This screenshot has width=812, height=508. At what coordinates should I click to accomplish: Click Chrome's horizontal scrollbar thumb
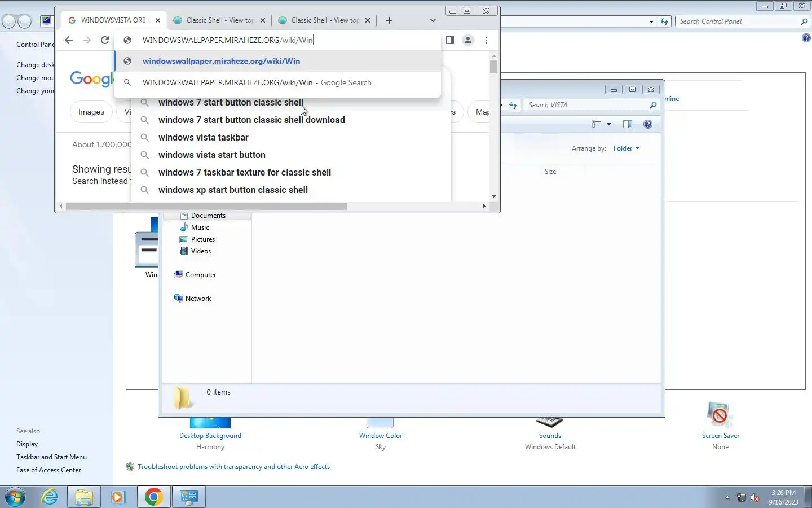[206, 206]
